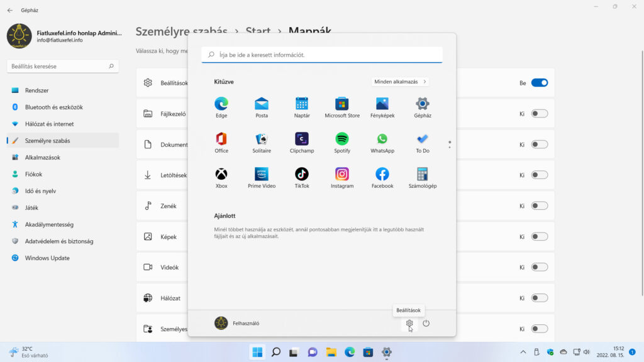Open Spotify from Start menu
This screenshot has width=644, height=362.
tap(341, 143)
